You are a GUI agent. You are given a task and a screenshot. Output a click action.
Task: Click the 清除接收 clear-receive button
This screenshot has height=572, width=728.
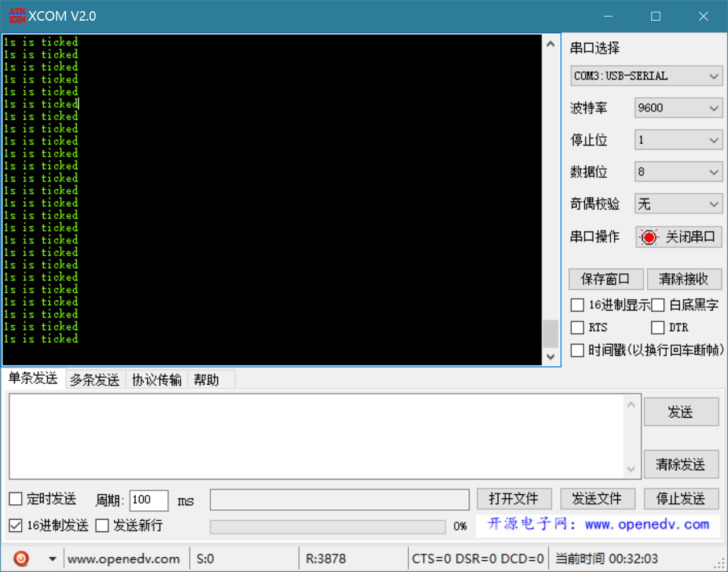pyautogui.click(x=685, y=279)
